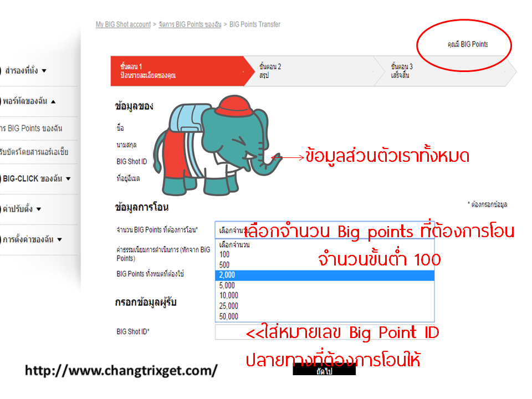Viewport: 532px width, 399px height.
Task: Expand the BIG-CLICK ของฉัน sidebar menu
Action: (35, 178)
